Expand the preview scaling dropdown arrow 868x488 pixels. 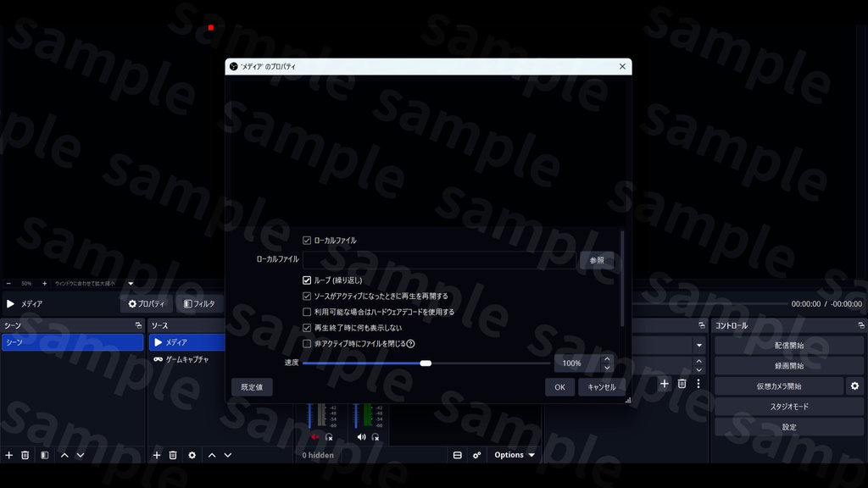click(x=131, y=283)
